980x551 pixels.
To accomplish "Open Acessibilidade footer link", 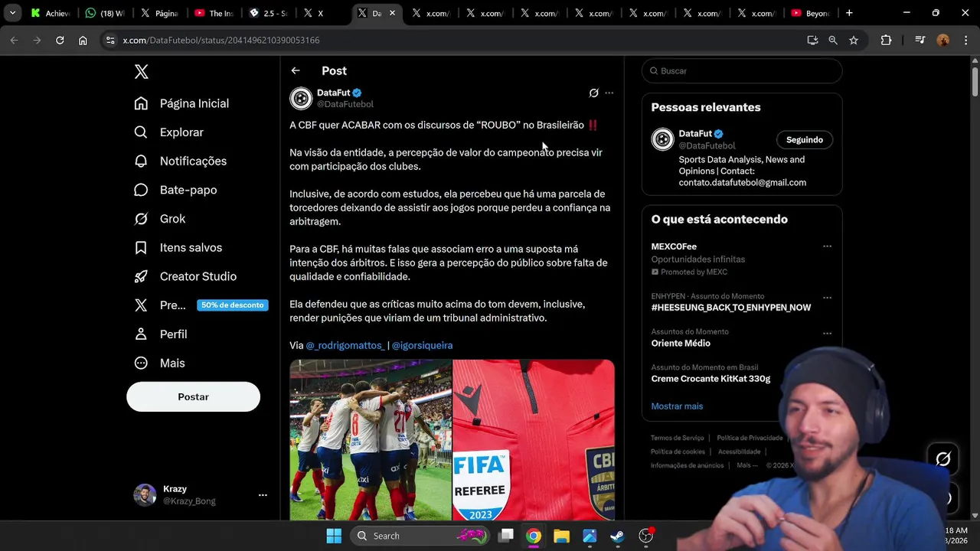I will (739, 452).
